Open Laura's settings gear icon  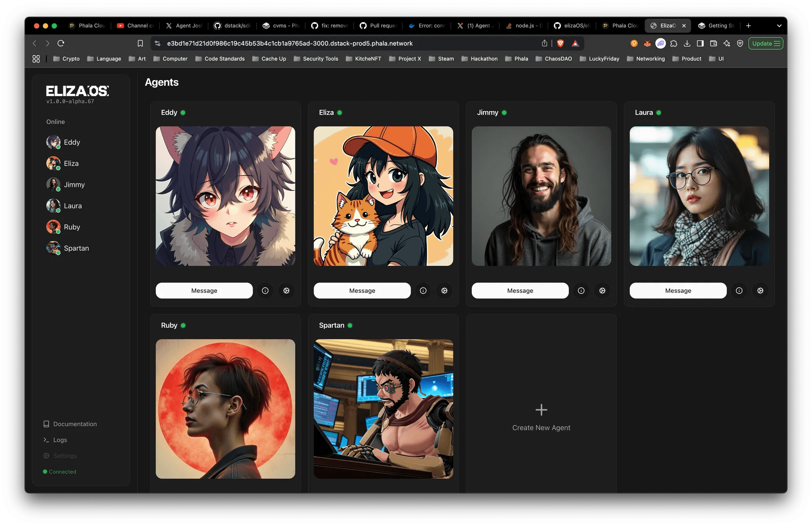click(760, 290)
